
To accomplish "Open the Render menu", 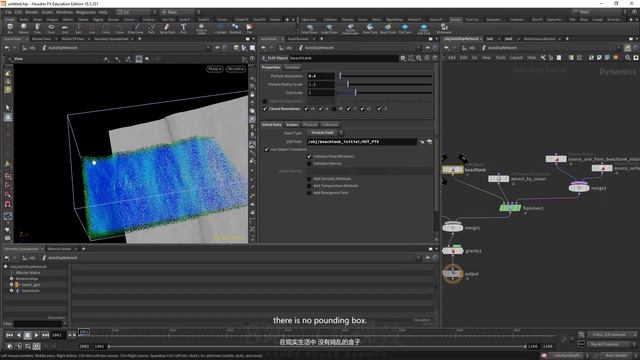I will (x=31, y=12).
